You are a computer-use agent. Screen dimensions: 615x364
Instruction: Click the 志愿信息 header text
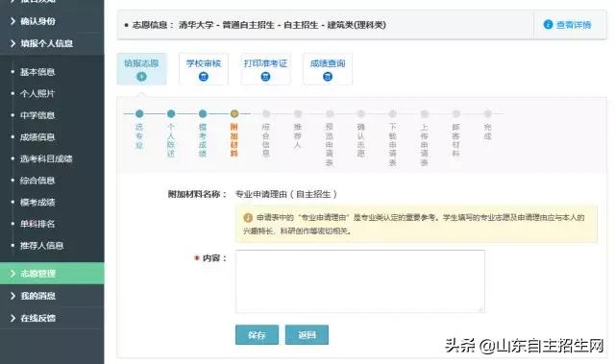click(x=258, y=25)
